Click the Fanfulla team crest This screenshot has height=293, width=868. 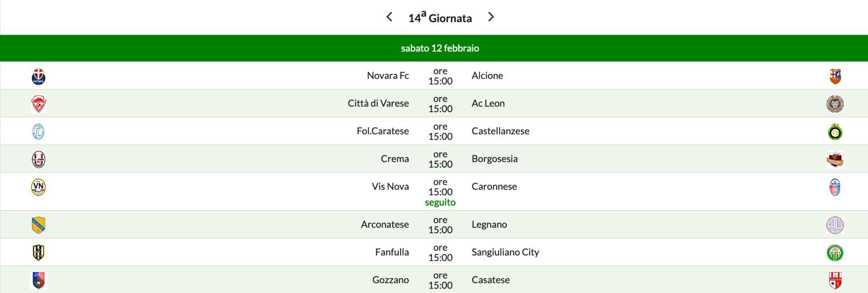click(x=38, y=252)
